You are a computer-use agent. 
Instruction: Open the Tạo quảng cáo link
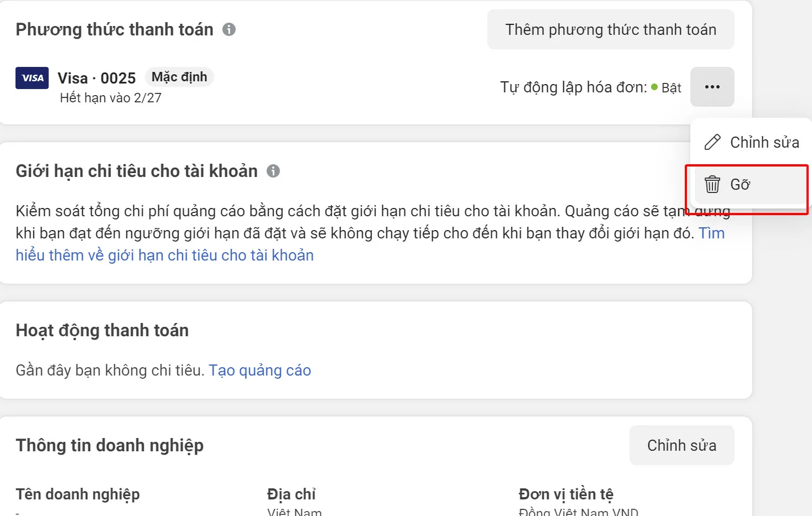tap(260, 370)
